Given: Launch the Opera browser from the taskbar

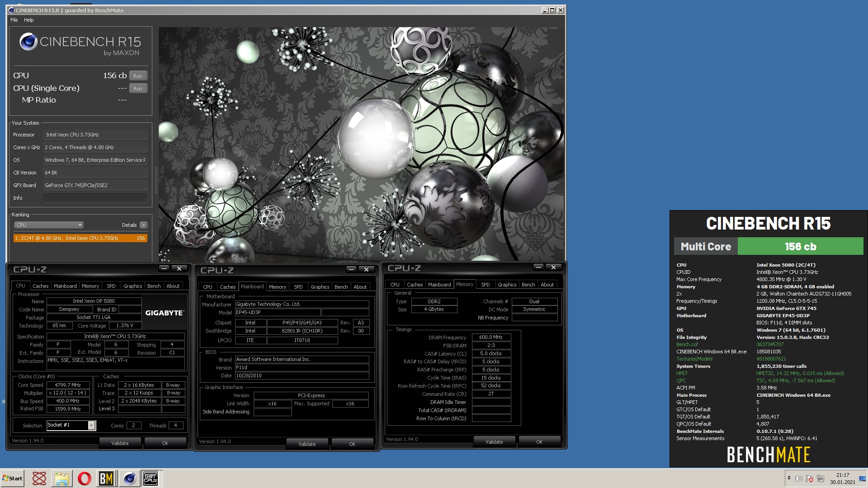Looking at the screenshot, I should pyautogui.click(x=84, y=478).
